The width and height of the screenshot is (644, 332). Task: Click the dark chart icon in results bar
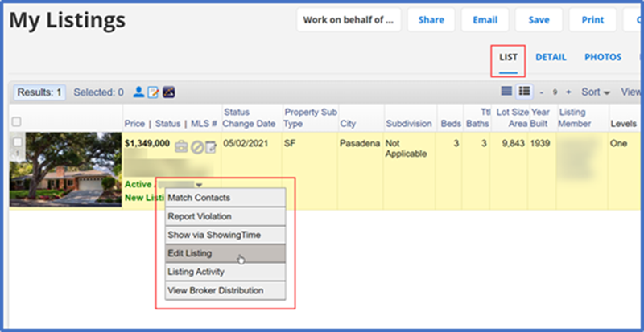point(168,92)
